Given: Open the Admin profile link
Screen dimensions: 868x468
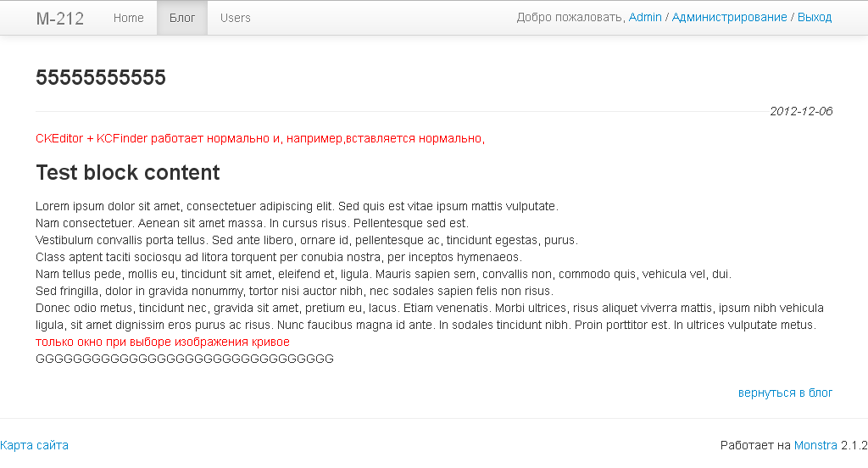Looking at the screenshot, I should tap(645, 17).
